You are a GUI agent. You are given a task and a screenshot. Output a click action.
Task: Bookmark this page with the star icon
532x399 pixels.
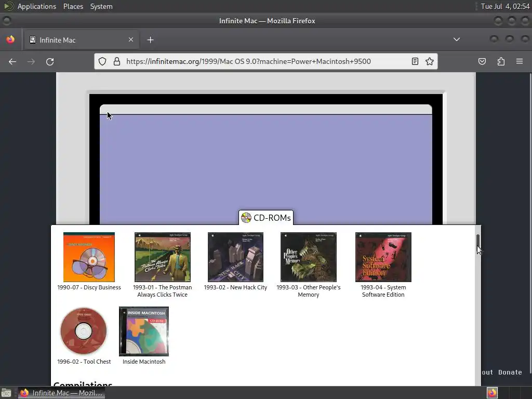(430, 61)
